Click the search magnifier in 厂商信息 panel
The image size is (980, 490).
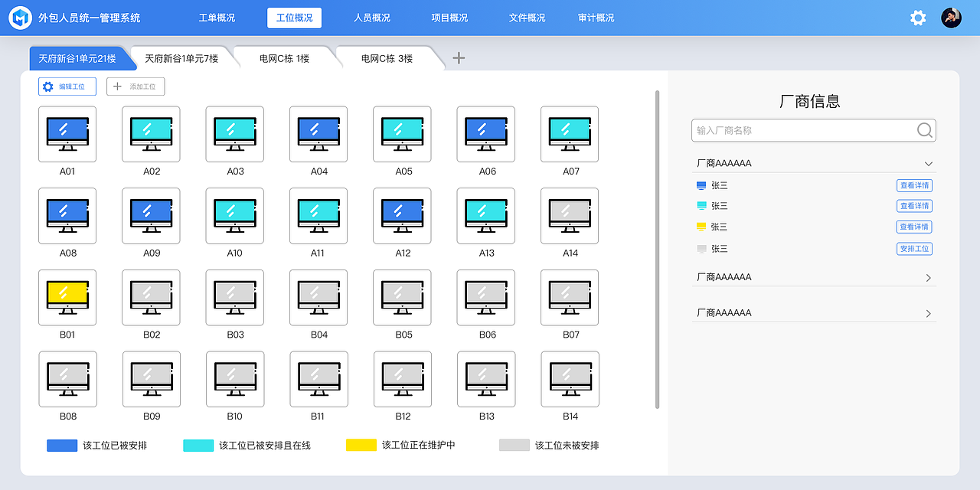point(924,130)
